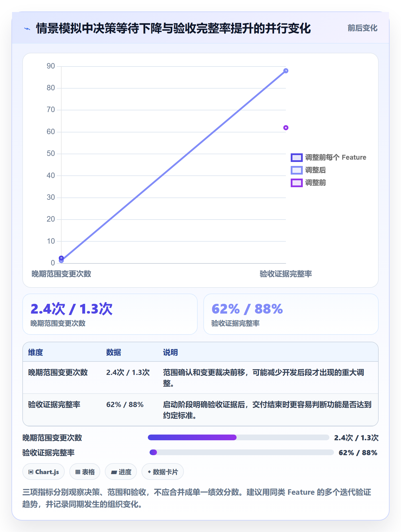
Task: Click the 进度 tag chip
Action: (x=121, y=472)
